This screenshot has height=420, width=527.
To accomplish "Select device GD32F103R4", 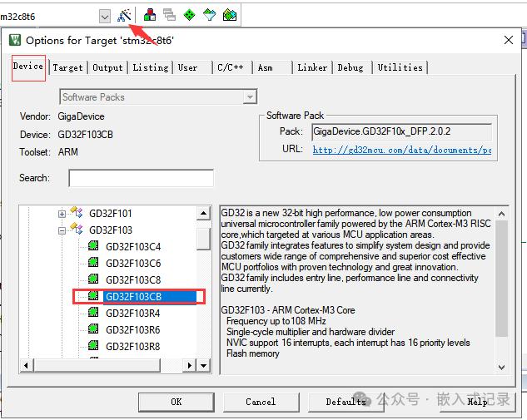I will (133, 314).
